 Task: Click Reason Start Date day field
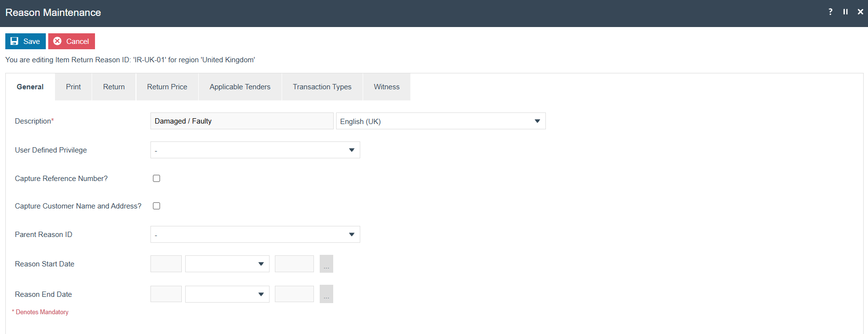166,264
